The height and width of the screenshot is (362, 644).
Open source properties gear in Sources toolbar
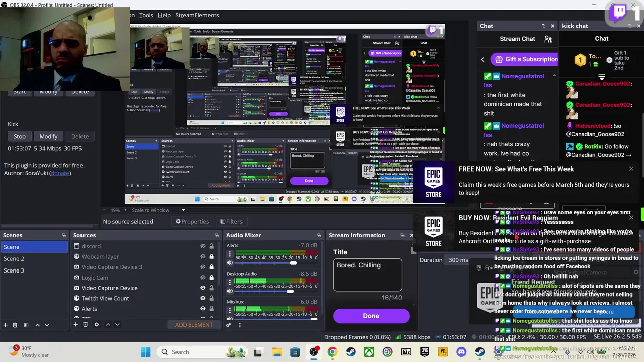point(97,325)
